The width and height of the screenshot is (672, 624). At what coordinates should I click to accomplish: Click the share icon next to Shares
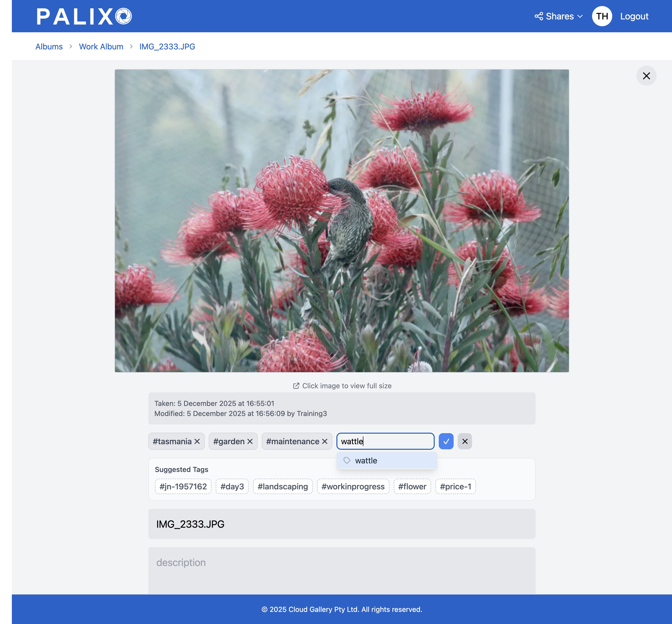[x=539, y=16]
